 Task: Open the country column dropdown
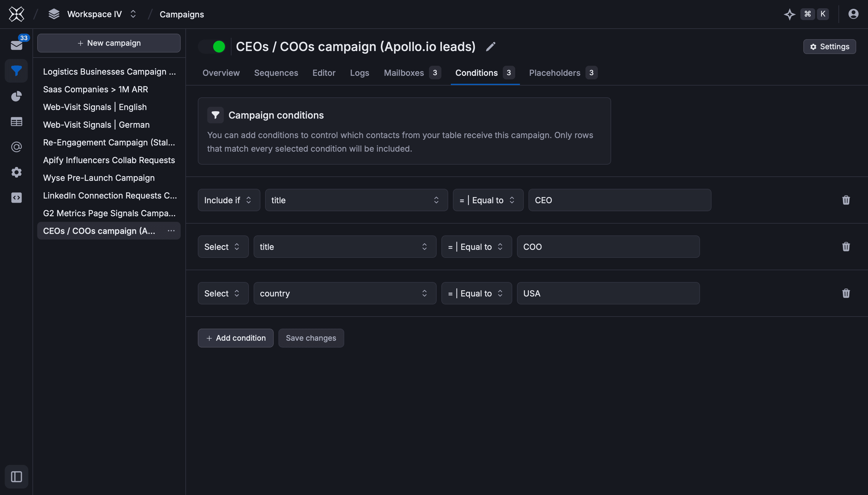344,293
